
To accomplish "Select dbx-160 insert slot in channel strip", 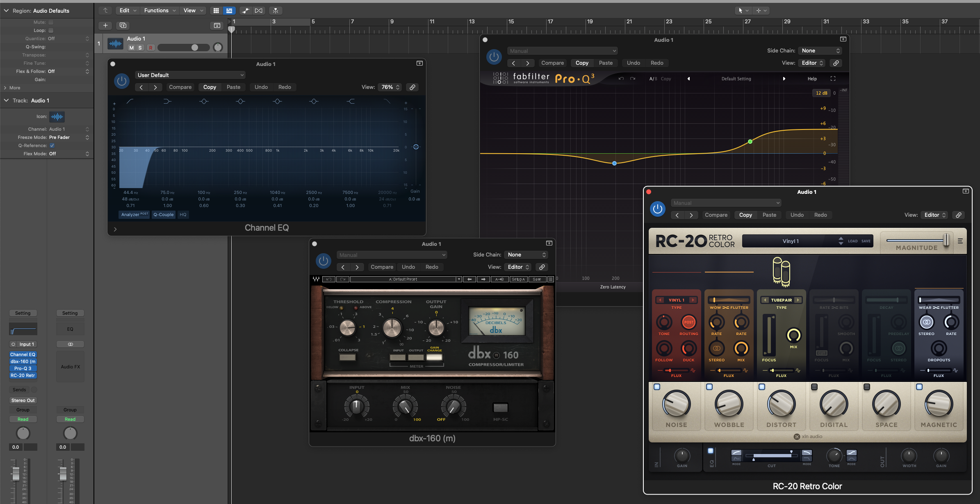I will tap(23, 361).
